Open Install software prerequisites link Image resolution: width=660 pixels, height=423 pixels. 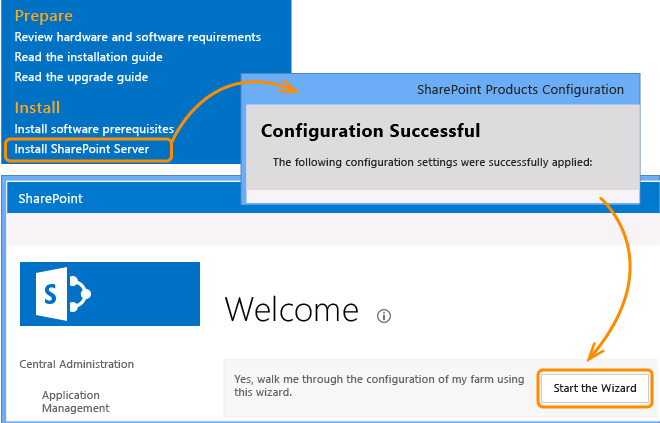coord(94,129)
